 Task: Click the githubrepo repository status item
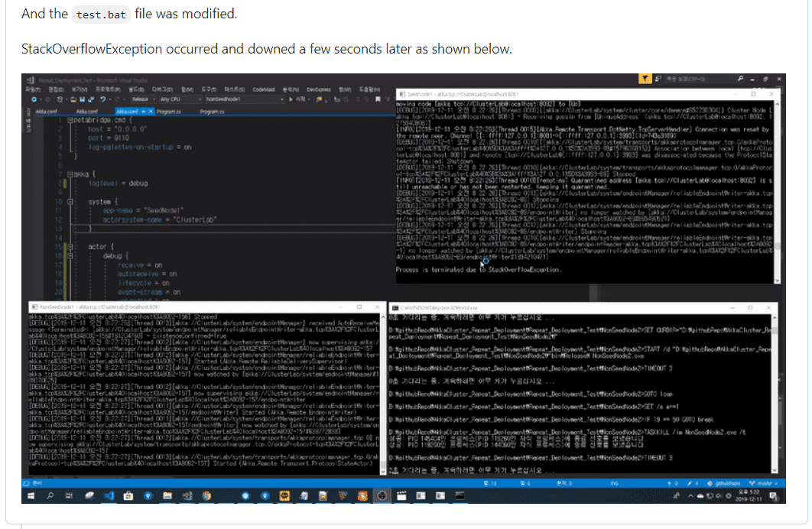(x=724, y=483)
